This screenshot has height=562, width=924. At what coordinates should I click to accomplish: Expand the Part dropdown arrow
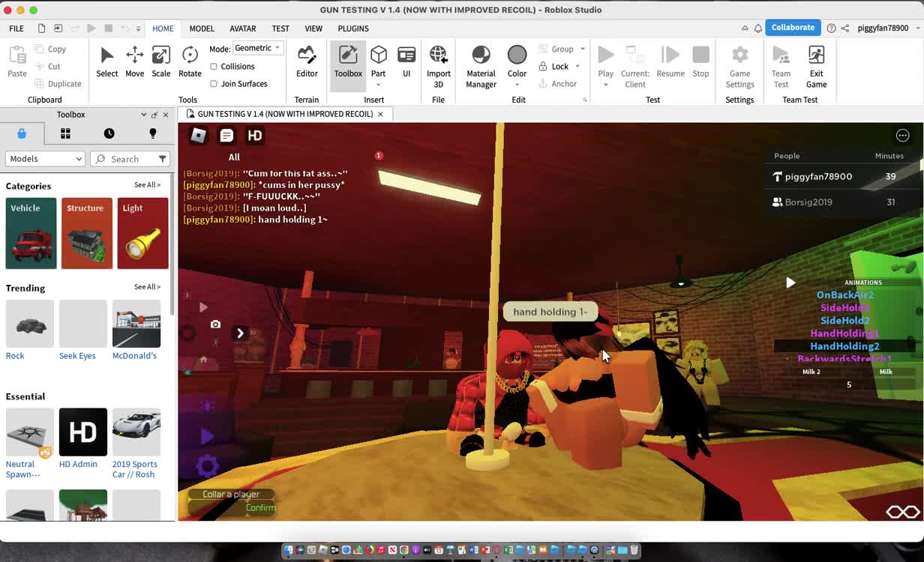point(378,85)
